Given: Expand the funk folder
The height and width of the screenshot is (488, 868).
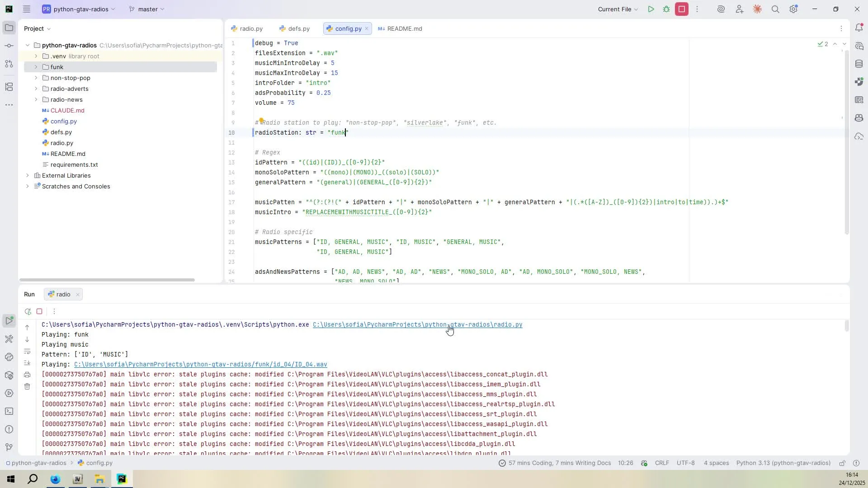Looking at the screenshot, I should point(36,67).
